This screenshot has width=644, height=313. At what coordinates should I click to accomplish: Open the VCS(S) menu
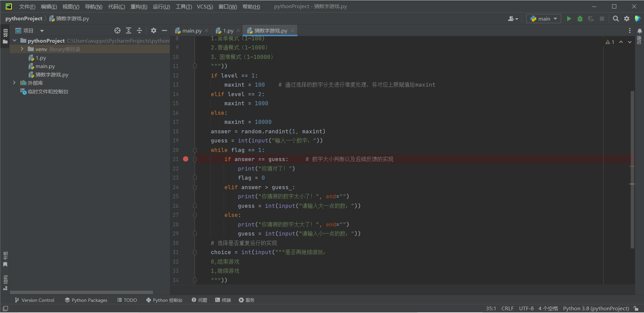[x=205, y=6]
